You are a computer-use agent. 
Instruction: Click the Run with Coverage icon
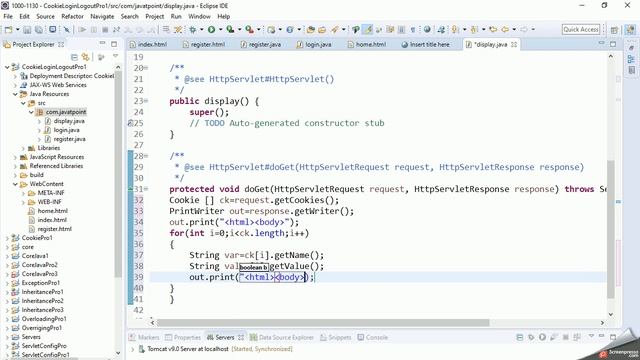tap(230, 29)
